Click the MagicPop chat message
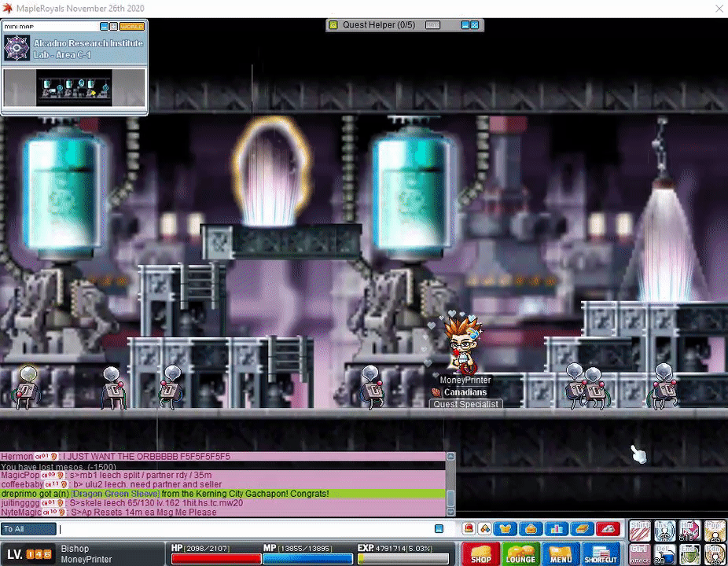The width and height of the screenshot is (728, 566). click(x=106, y=475)
